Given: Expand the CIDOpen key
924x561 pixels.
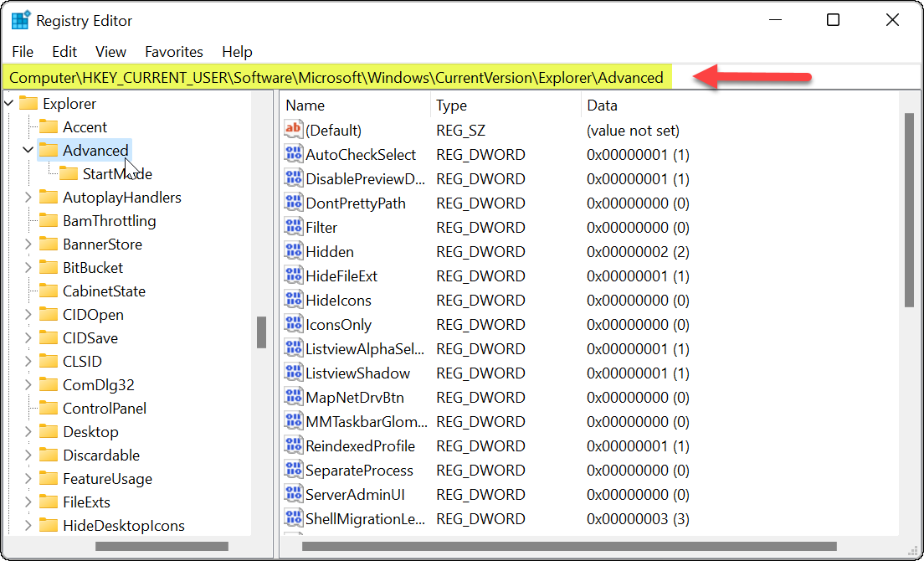Looking at the screenshot, I should pyautogui.click(x=28, y=315).
